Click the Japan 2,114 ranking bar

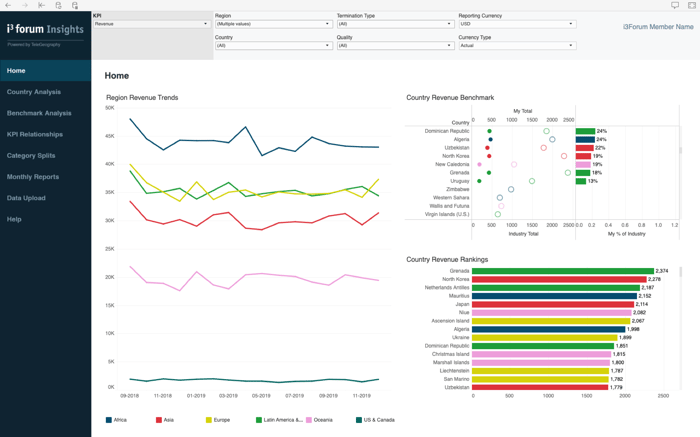tap(553, 304)
